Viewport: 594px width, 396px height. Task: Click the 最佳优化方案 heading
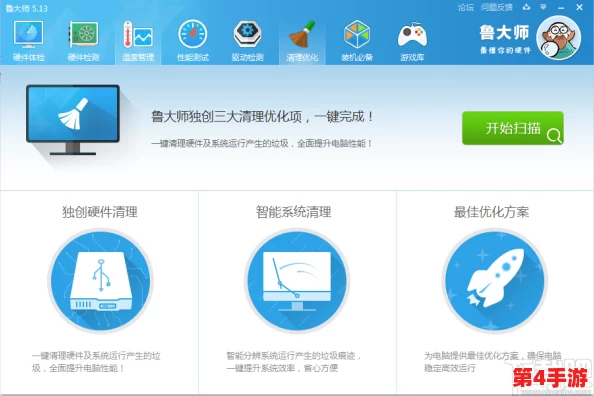[x=491, y=212]
